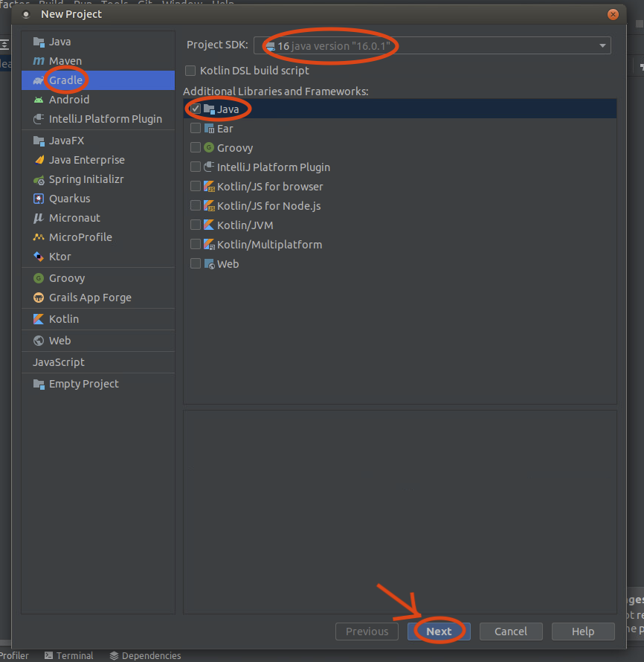Image resolution: width=644 pixels, height=662 pixels.
Task: Open the Dependencies tool window tab
Action: pos(145,655)
